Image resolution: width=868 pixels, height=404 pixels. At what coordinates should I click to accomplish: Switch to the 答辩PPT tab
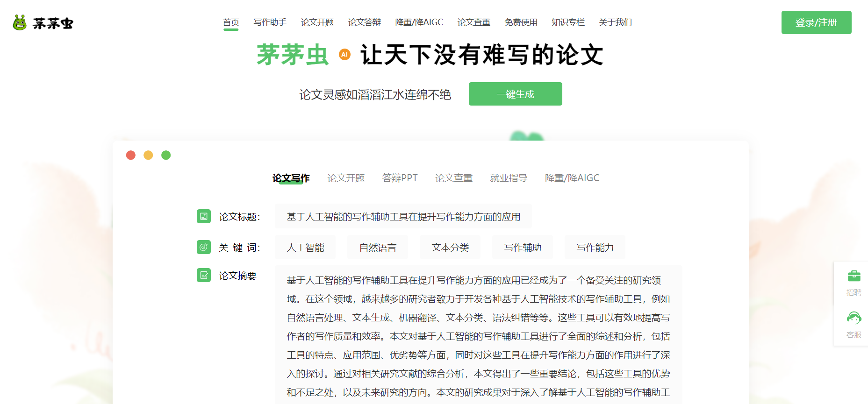(x=400, y=178)
